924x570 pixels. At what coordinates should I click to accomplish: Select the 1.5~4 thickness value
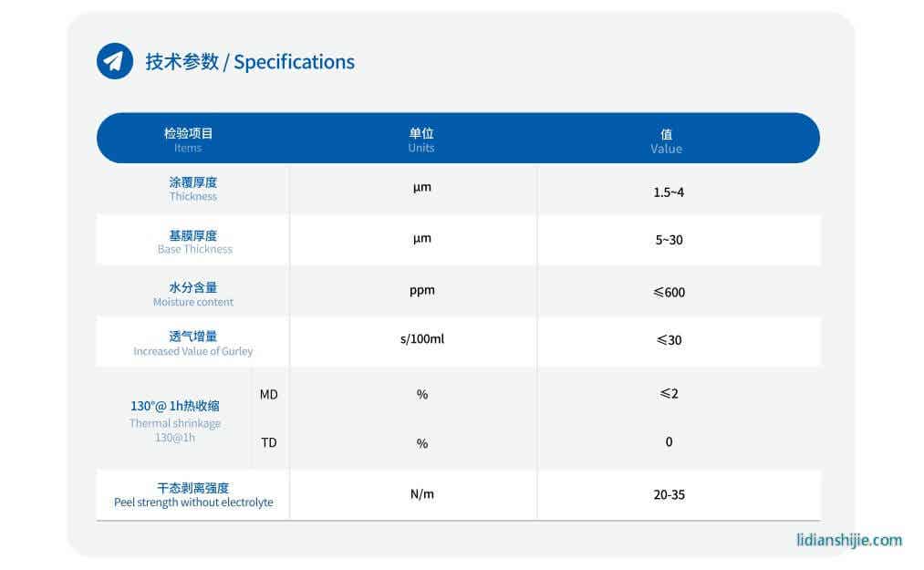667,192
